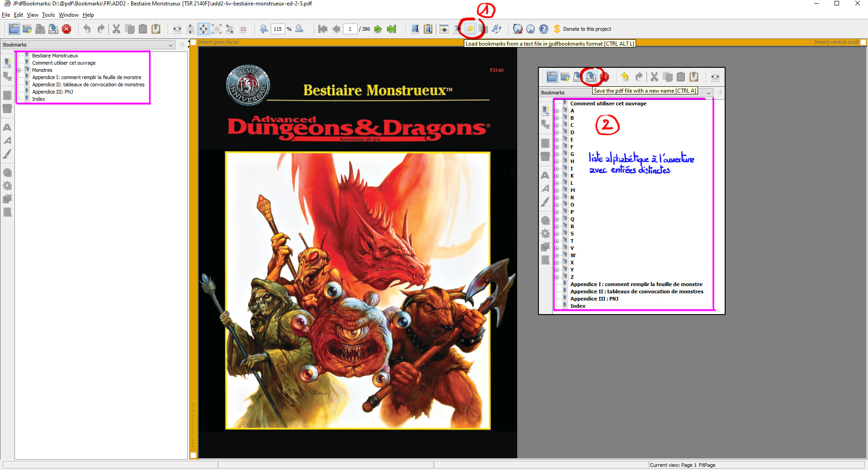This screenshot has width=868, height=470.
Task: Select the Appendice II bookmark
Action: pos(88,85)
